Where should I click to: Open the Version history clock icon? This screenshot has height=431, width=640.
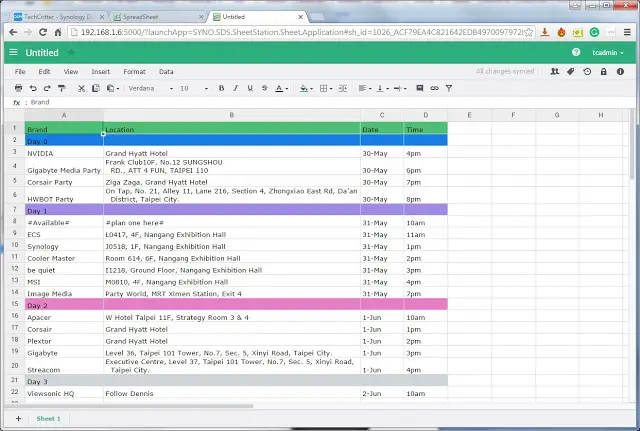point(587,71)
